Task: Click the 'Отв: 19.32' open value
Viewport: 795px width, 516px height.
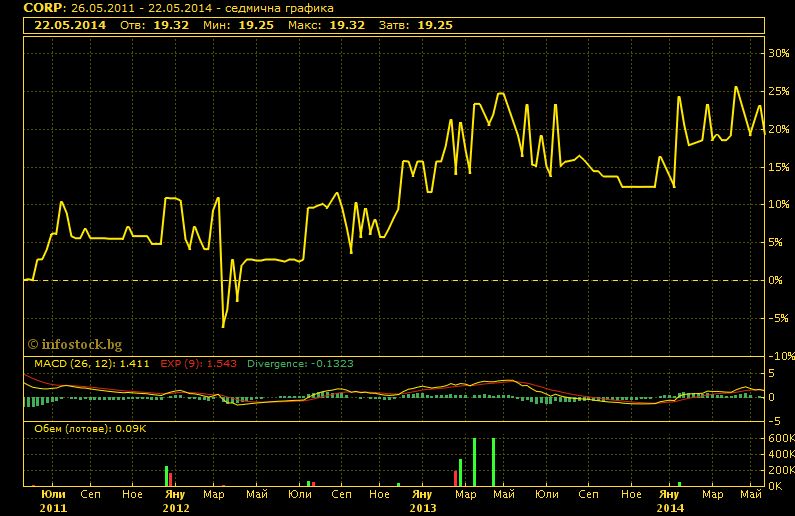Action: [x=155, y=25]
